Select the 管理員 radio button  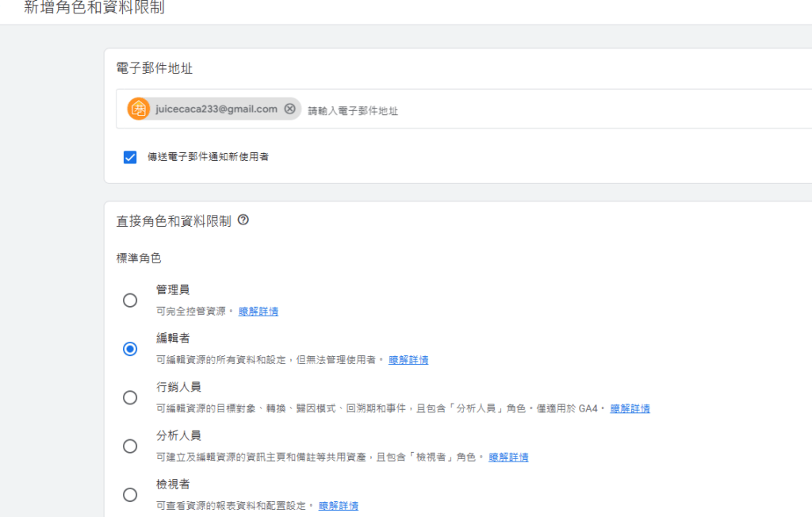point(130,301)
